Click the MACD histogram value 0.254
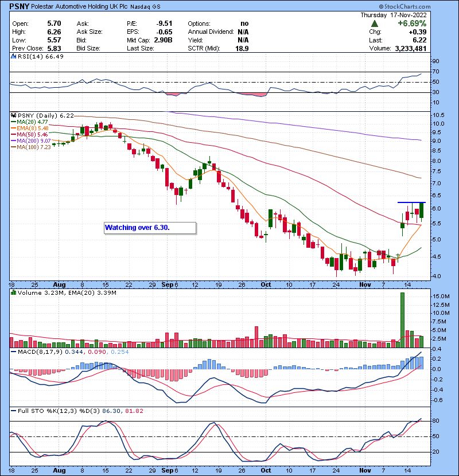 [120, 352]
